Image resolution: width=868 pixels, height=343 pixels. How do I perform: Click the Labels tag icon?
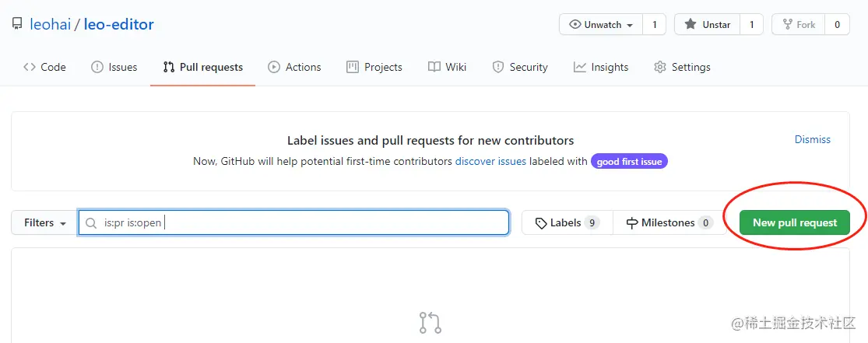(541, 223)
